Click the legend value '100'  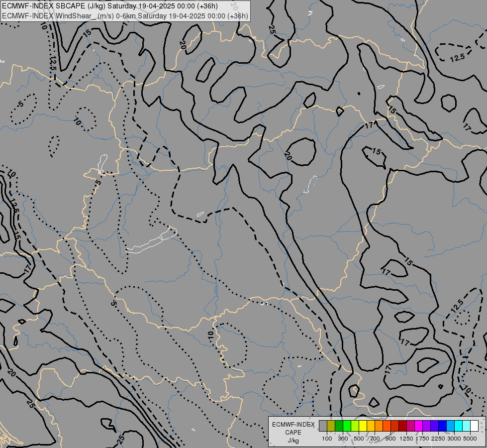click(327, 439)
